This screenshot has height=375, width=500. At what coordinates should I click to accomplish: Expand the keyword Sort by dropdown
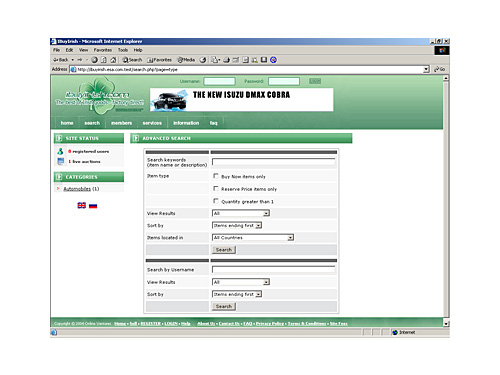[237, 225]
